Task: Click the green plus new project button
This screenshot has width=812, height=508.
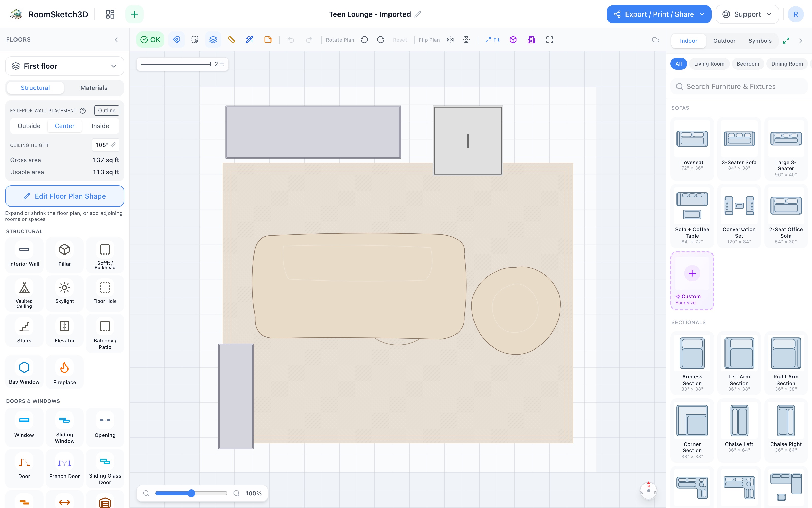Action: 134,14
